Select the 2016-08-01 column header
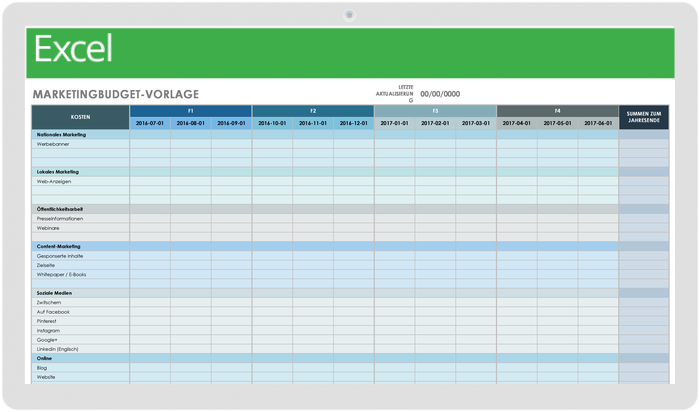This screenshot has height=412, width=700. 191,123
